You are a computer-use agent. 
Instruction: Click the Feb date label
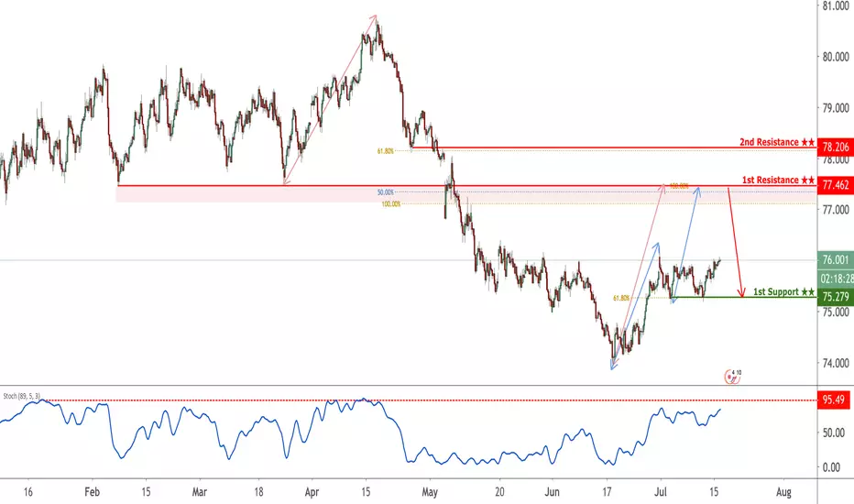(92, 492)
